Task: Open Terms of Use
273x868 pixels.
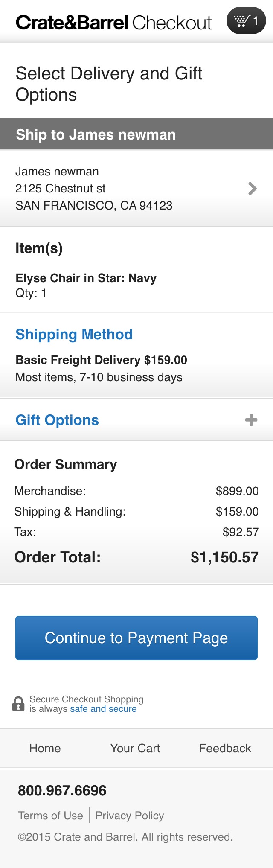Action: [x=50, y=816]
